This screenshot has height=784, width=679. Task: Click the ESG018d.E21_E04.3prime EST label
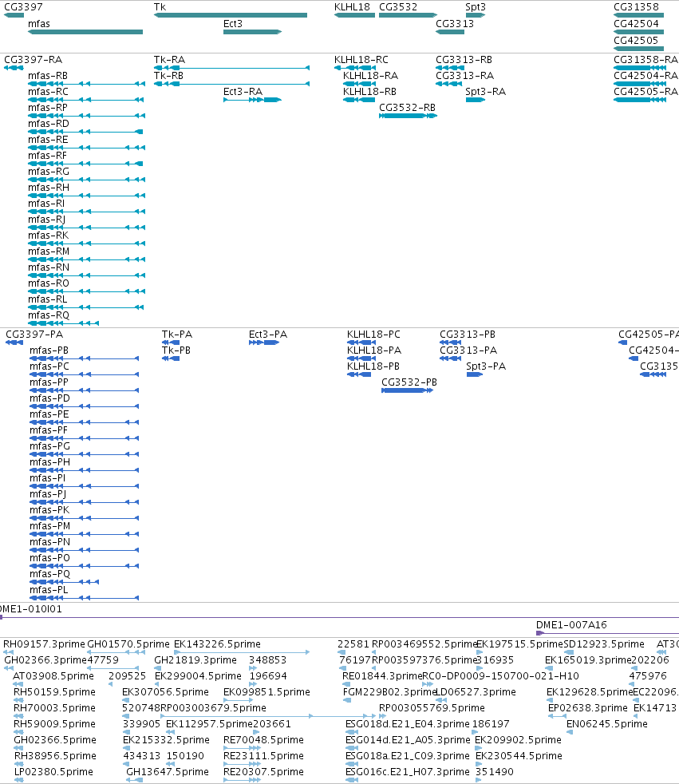point(408,723)
